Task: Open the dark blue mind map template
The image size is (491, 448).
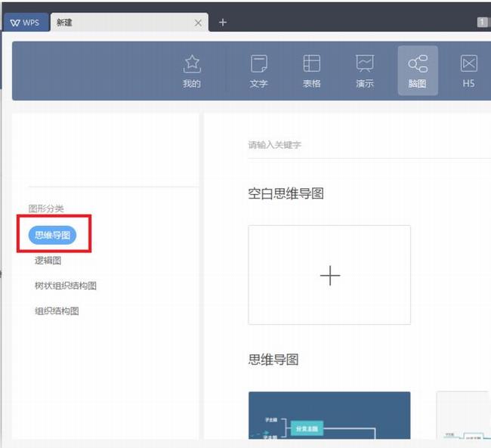Action: [x=329, y=416]
